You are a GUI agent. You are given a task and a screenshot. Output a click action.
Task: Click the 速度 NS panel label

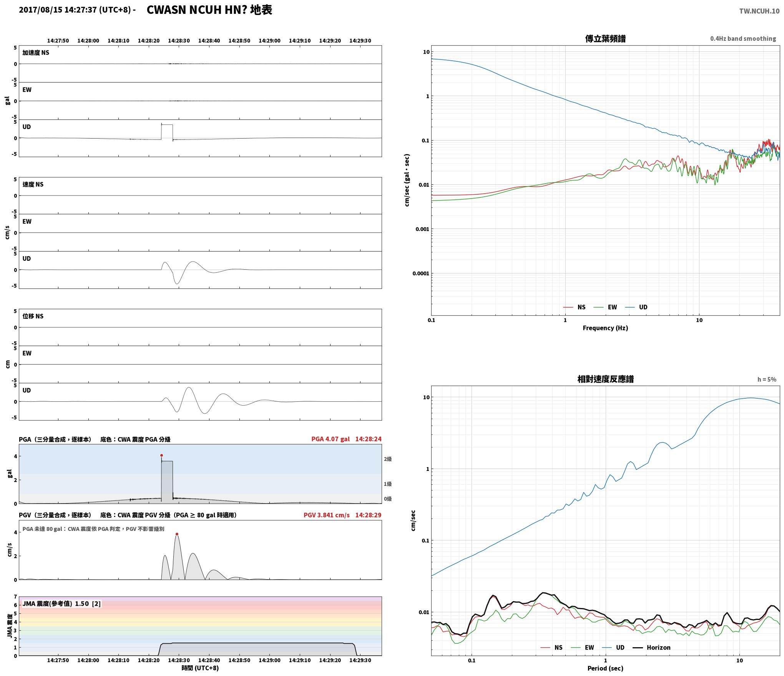[33, 184]
